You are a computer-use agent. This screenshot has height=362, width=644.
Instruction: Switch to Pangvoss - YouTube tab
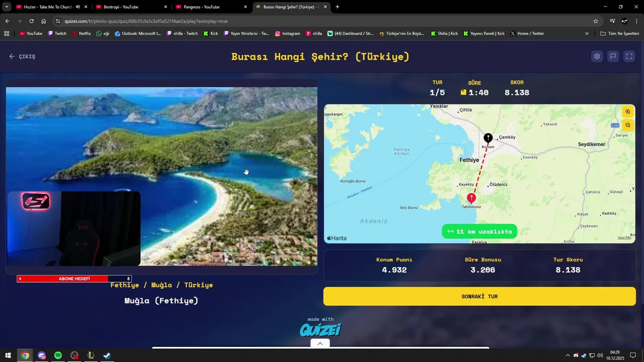click(211, 7)
